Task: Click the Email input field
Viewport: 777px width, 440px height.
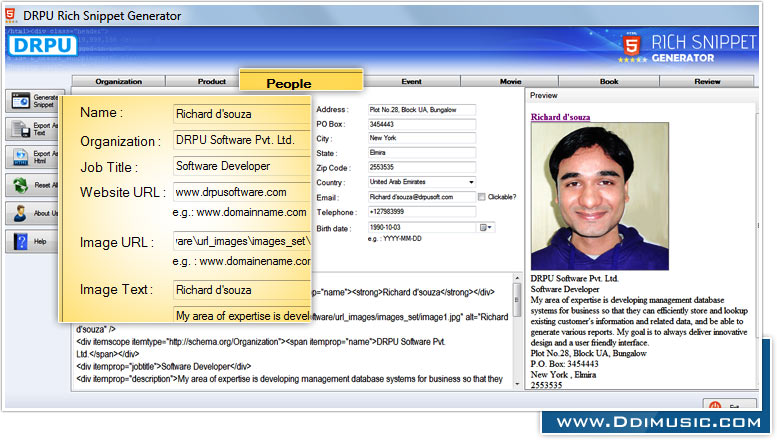Action: [422, 197]
